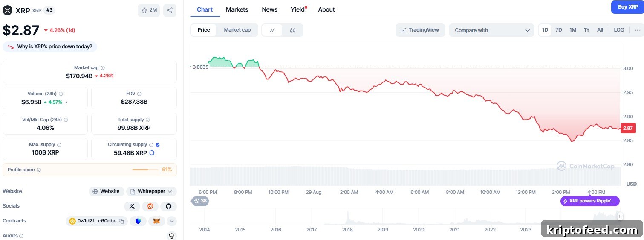The height and width of the screenshot is (240, 644).
Task: Visit the XRP Website link
Action: (x=106, y=191)
